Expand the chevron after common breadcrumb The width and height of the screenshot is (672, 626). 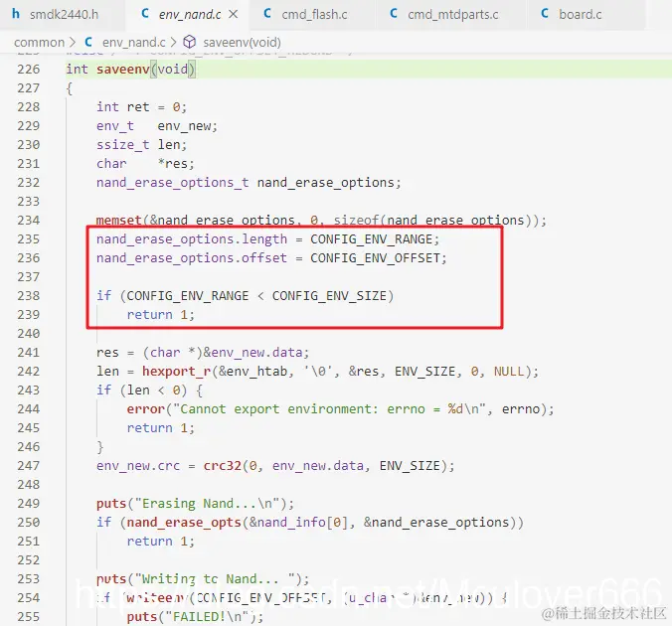click(73, 42)
